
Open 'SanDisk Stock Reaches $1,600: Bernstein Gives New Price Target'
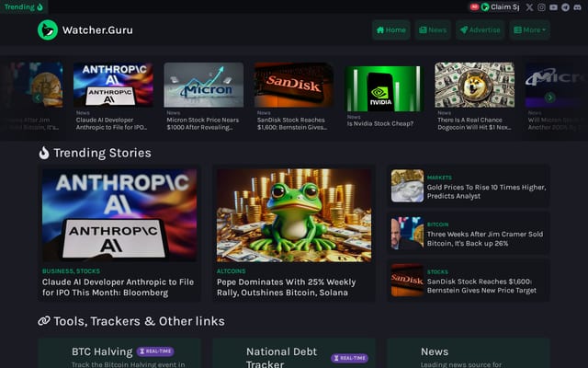(481, 286)
